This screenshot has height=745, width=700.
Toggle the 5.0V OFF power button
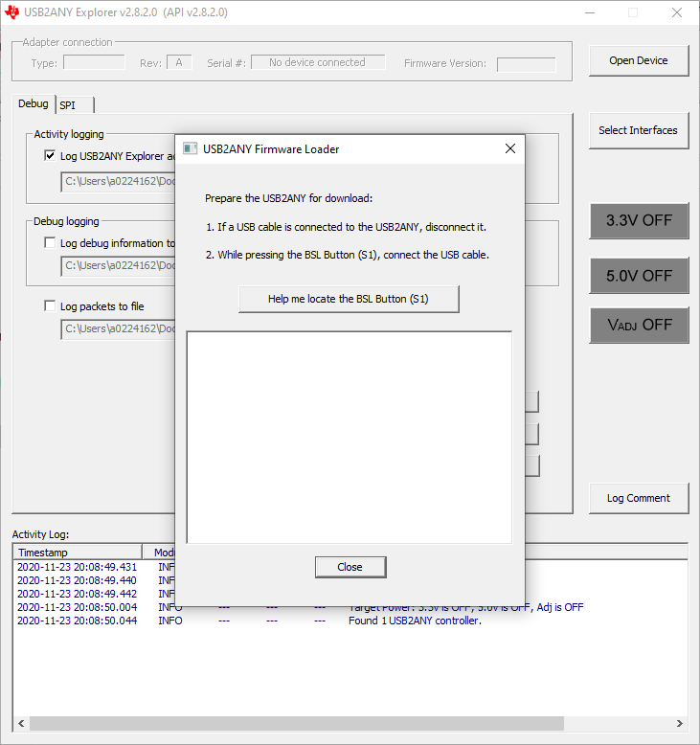639,276
